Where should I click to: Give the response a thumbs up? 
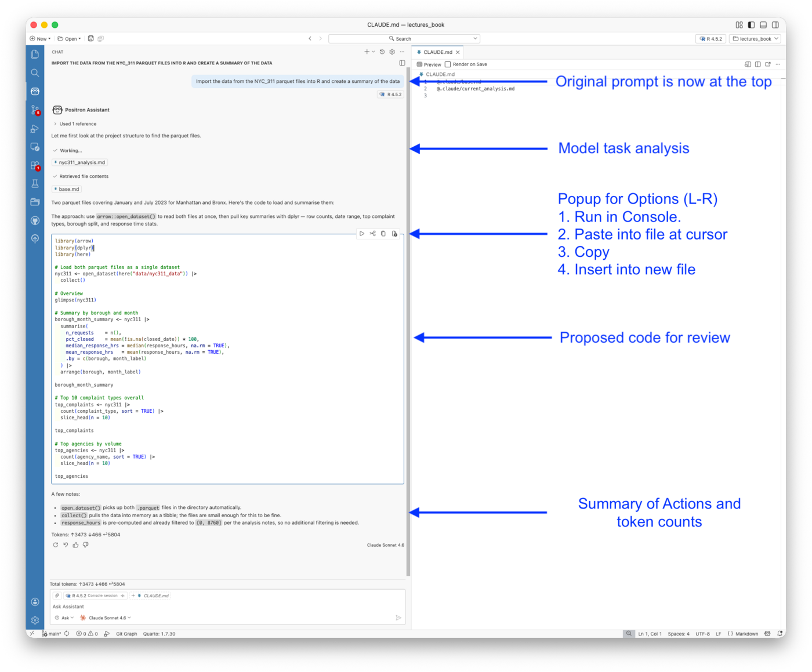(75, 545)
